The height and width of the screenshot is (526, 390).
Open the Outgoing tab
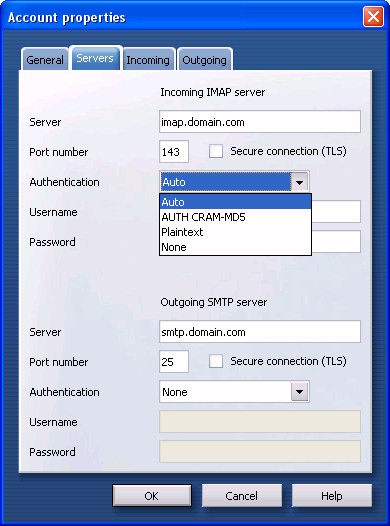point(204,60)
